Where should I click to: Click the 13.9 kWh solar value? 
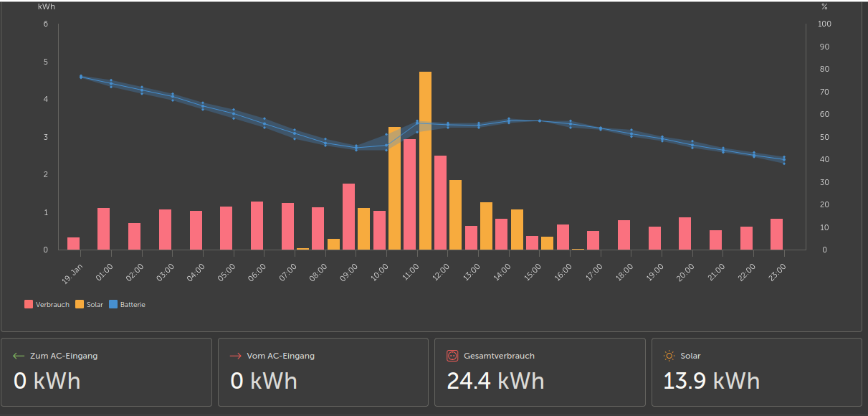click(712, 381)
